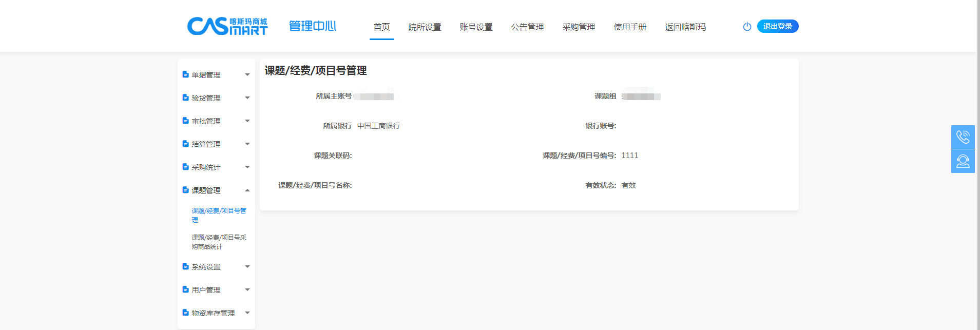Expand the 采购统计 sidebar arrow
This screenshot has height=330, width=980.
247,167
